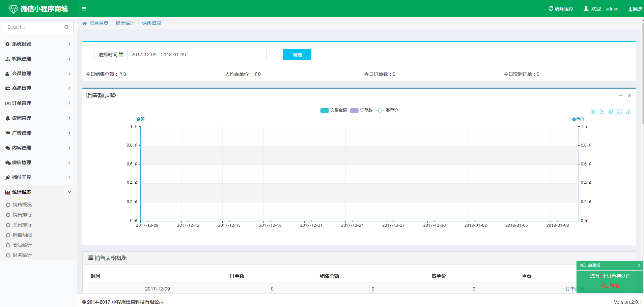Image resolution: width=644 pixels, height=307 pixels.
Task: Click the 微信管理 WeChat icon
Action: (8, 163)
